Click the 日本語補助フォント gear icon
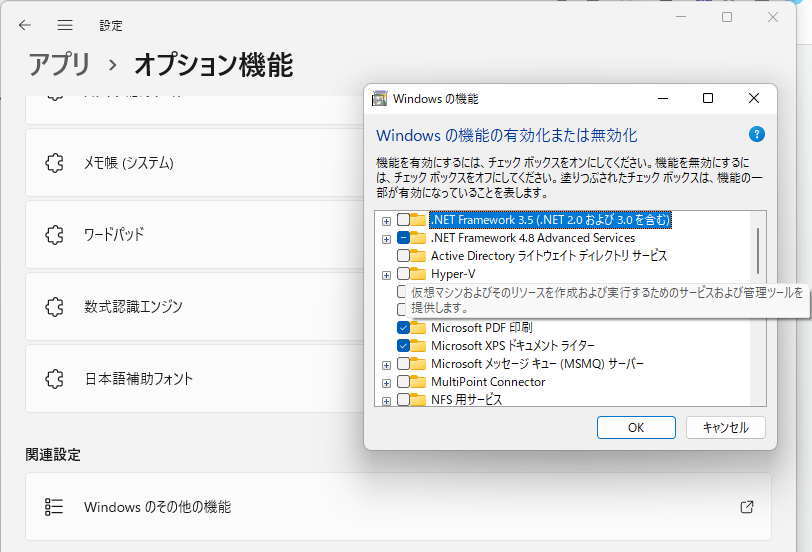 tap(54, 379)
